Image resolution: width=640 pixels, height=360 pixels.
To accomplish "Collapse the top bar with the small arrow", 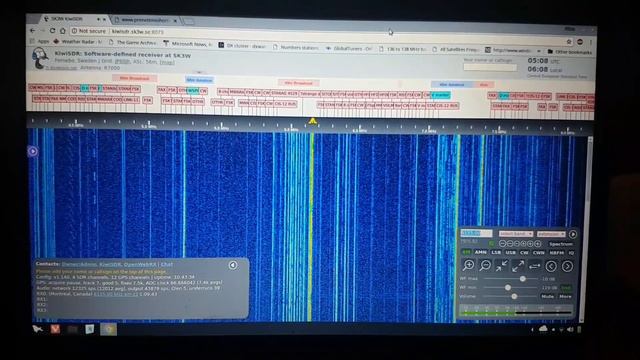I will click(199, 72).
